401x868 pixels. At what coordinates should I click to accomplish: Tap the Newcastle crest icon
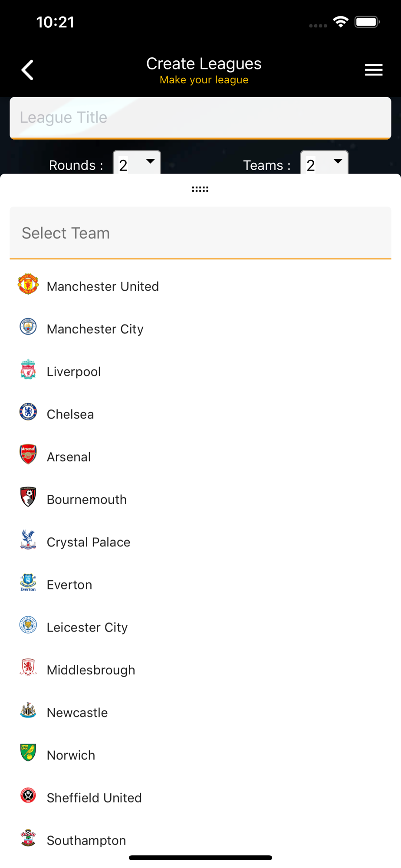pos(28,710)
